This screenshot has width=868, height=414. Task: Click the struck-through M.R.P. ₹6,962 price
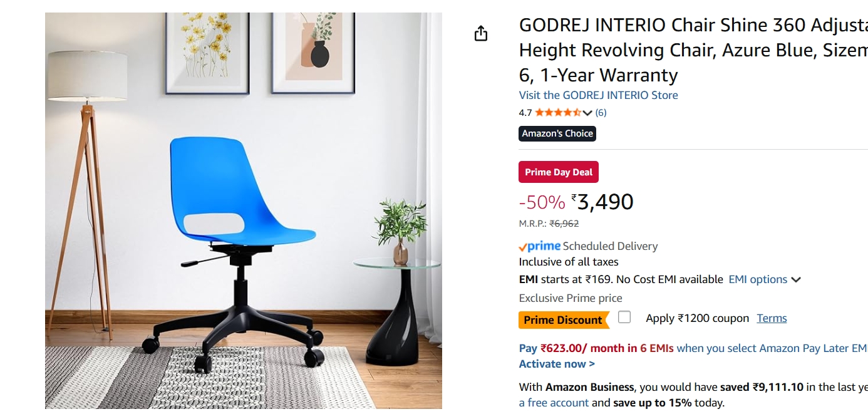pyautogui.click(x=564, y=224)
